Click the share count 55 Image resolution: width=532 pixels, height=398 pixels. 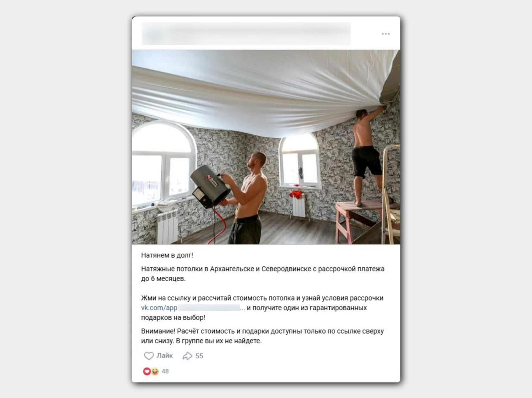(x=199, y=356)
